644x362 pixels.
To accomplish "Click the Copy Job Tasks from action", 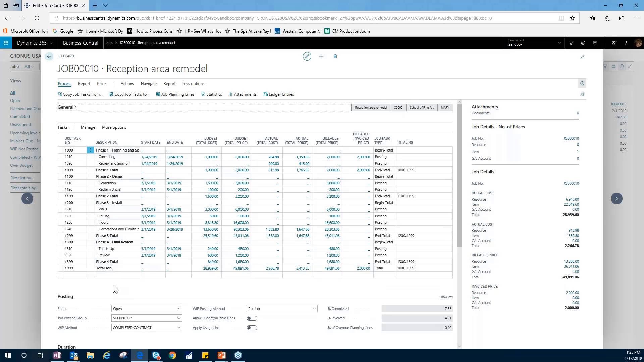I will [x=80, y=94].
